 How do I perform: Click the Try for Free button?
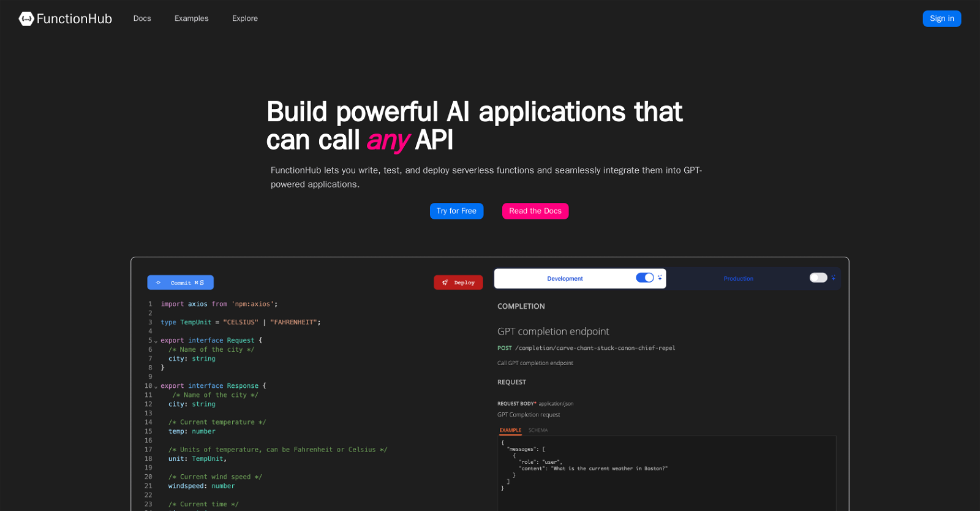click(456, 211)
